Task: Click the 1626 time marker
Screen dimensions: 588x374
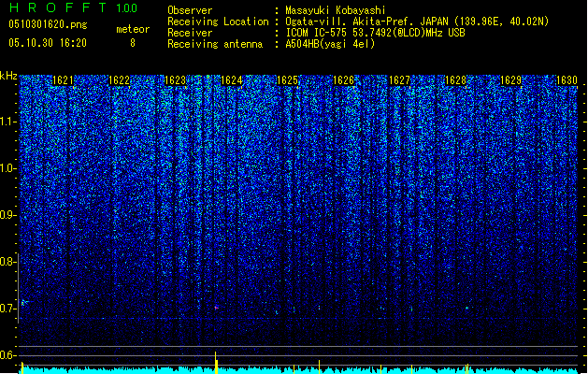Action: 343,80
